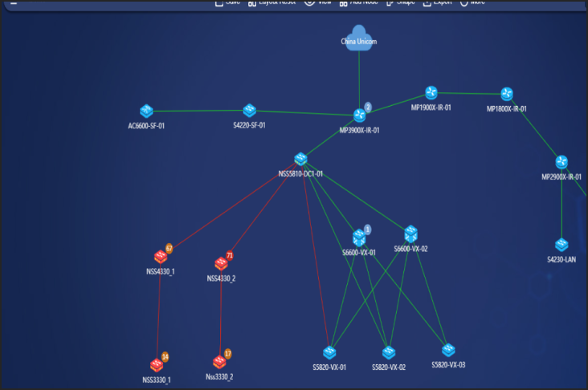The image size is (588, 390).
Task: Click the MP2900X-IR-01 router icon
Action: pyautogui.click(x=561, y=162)
